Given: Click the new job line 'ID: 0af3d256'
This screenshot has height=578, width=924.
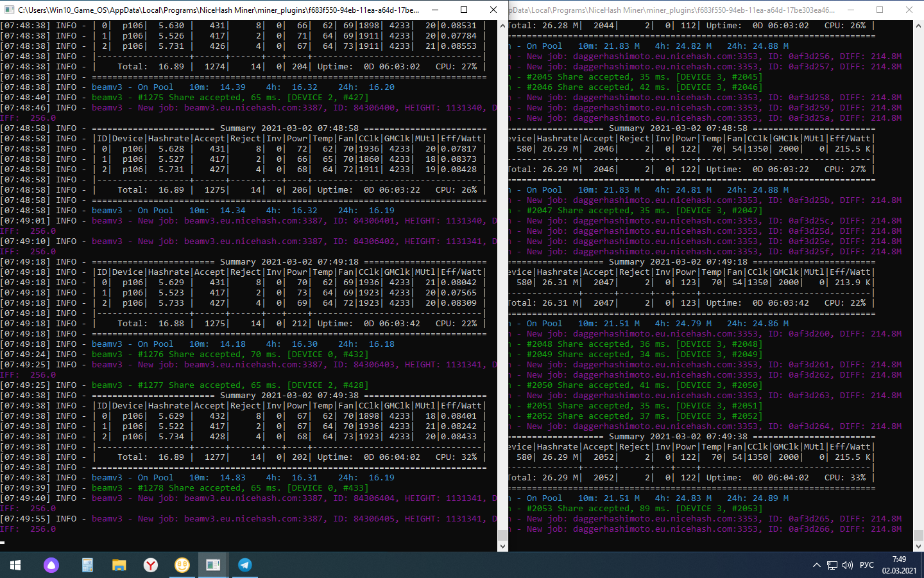Looking at the screenshot, I should (x=705, y=57).
